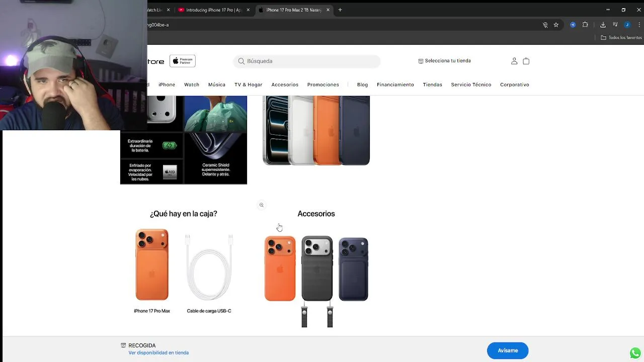Open the Música menu item
644x362 pixels.
217,84
